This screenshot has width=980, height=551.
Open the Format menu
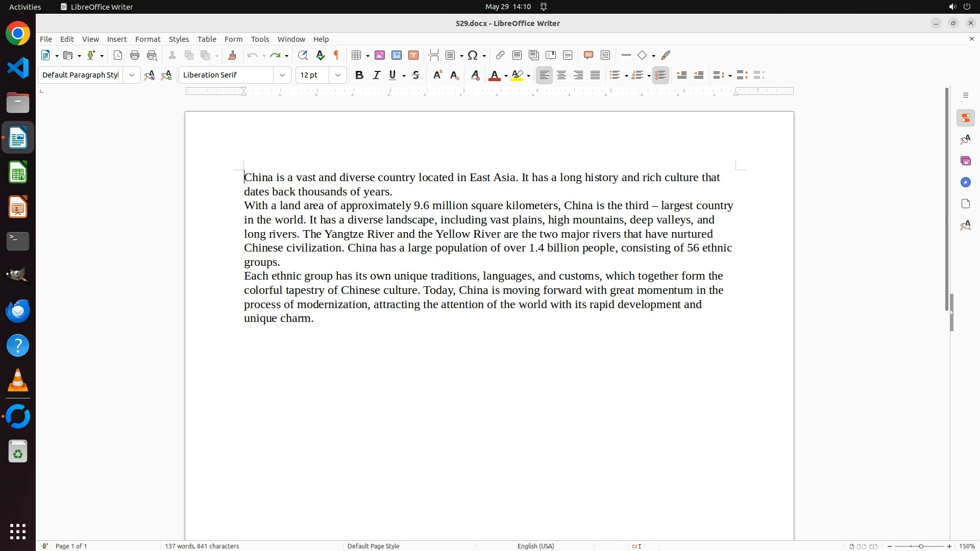148,39
